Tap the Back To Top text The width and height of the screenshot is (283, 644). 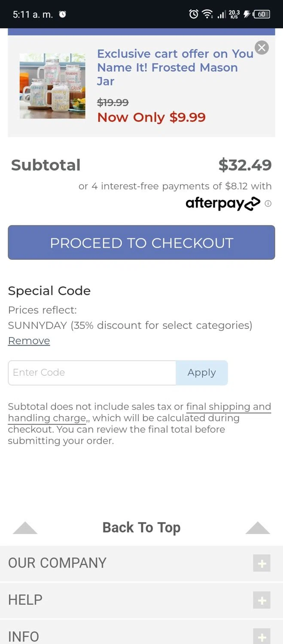[141, 528]
